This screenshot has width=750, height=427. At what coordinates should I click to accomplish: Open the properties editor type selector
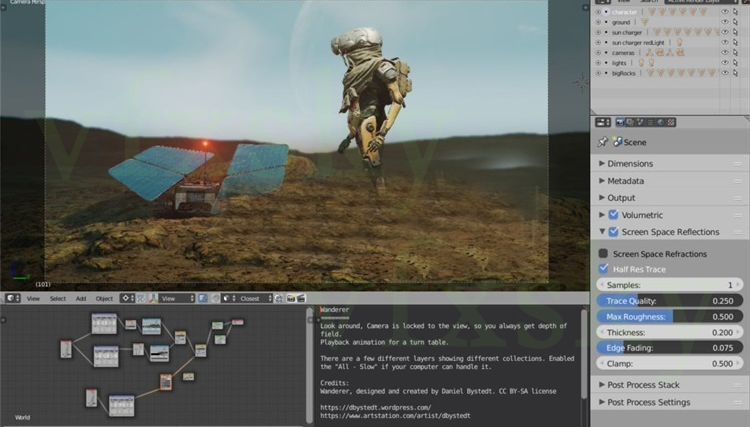point(603,122)
